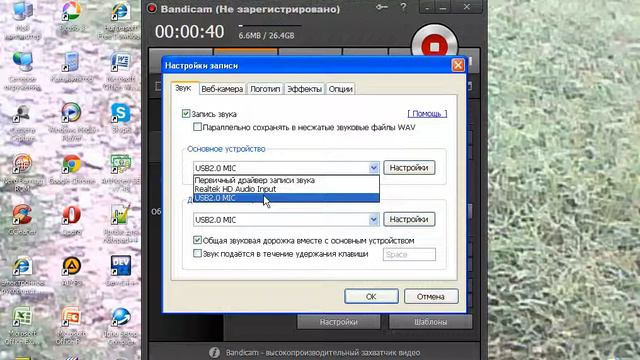Click 'Настройки' button for secondary device
Viewport: 640px width, 360px height.
(409, 220)
